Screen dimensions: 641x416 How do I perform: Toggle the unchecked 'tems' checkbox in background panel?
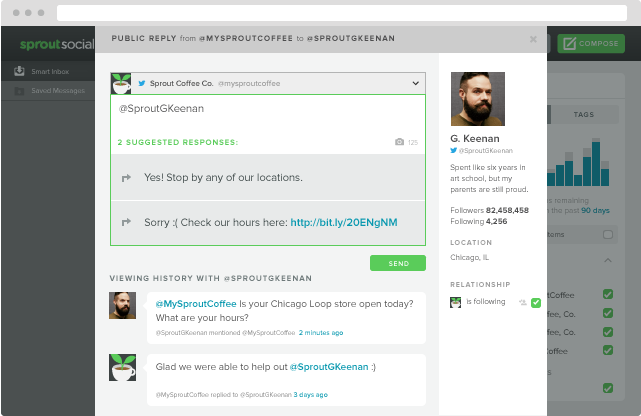[608, 234]
